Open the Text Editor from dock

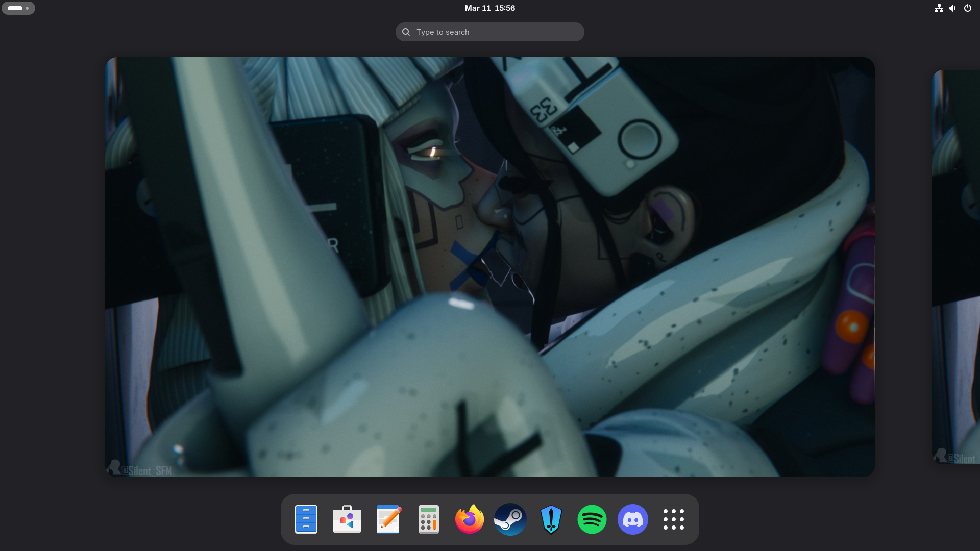[388, 519]
